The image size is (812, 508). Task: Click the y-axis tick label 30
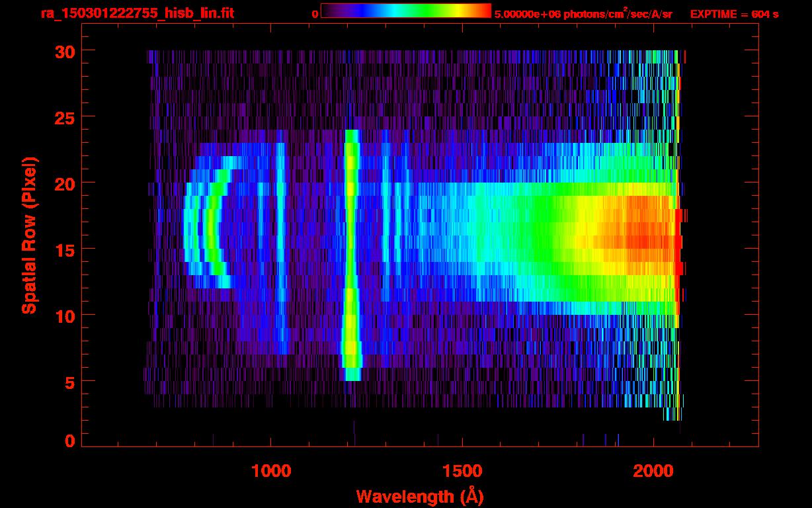click(65, 51)
